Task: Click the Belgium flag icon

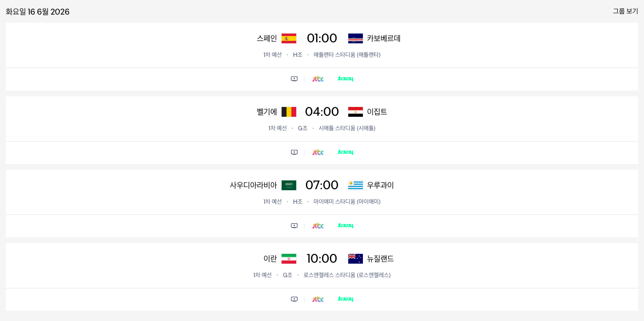Action: coord(289,112)
